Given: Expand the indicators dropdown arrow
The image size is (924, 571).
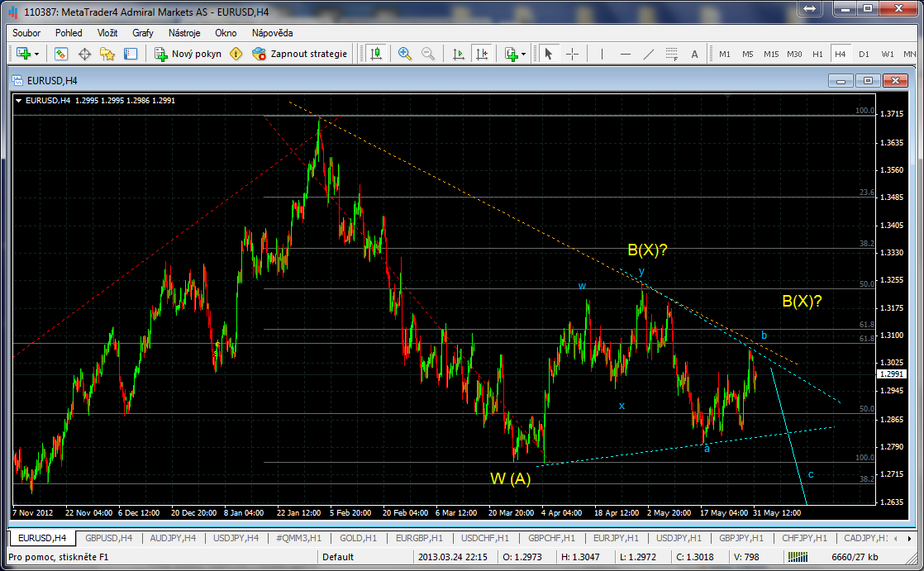Looking at the screenshot, I should (x=523, y=55).
